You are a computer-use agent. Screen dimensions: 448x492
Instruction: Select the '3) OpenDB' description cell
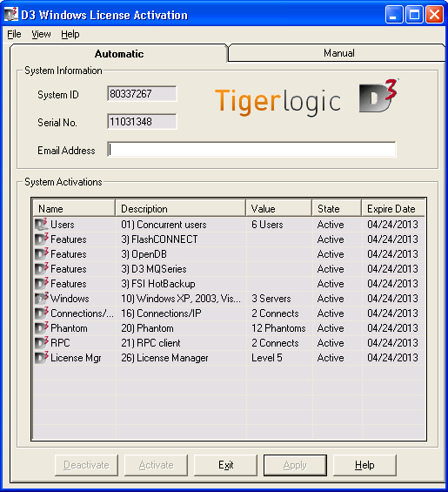click(x=181, y=254)
